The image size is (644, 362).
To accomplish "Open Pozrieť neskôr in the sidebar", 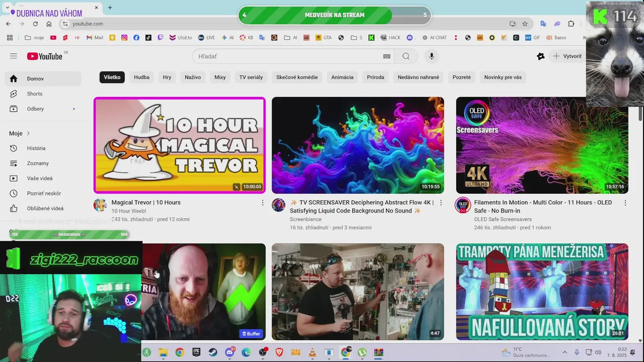I will coord(43,194).
